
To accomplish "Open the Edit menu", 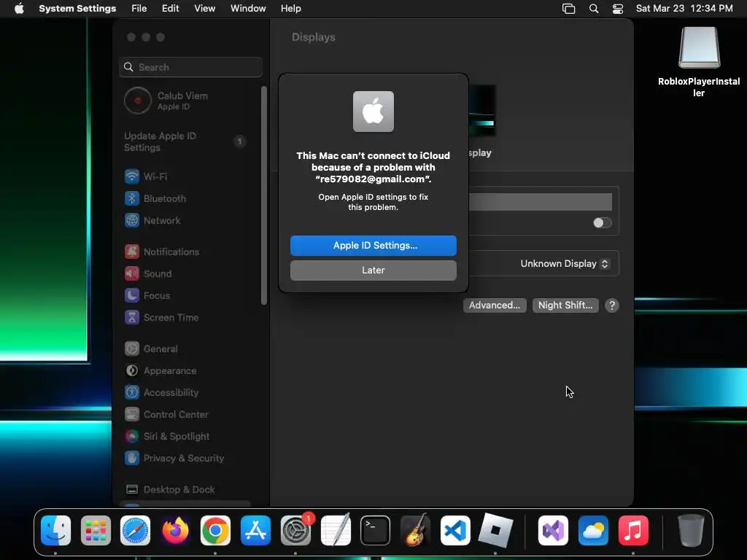I will coord(170,9).
